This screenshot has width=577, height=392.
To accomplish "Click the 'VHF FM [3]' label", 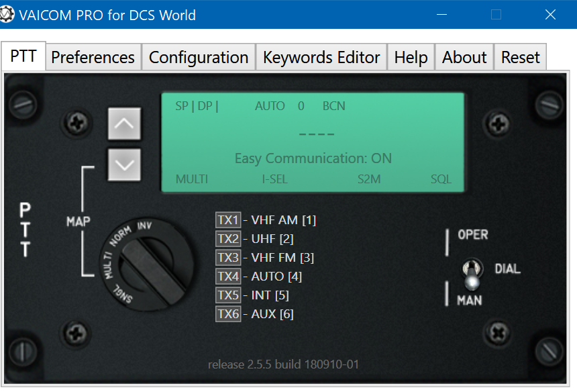I will [282, 258].
